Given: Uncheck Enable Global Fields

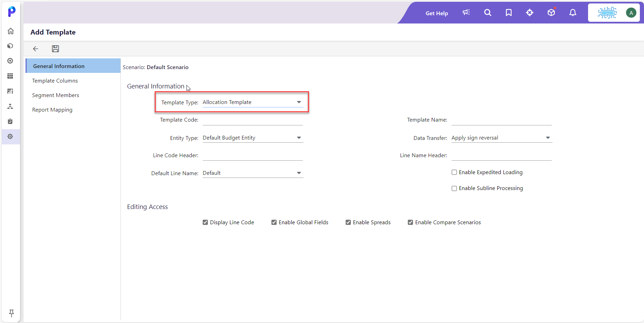Looking at the screenshot, I should [x=274, y=222].
